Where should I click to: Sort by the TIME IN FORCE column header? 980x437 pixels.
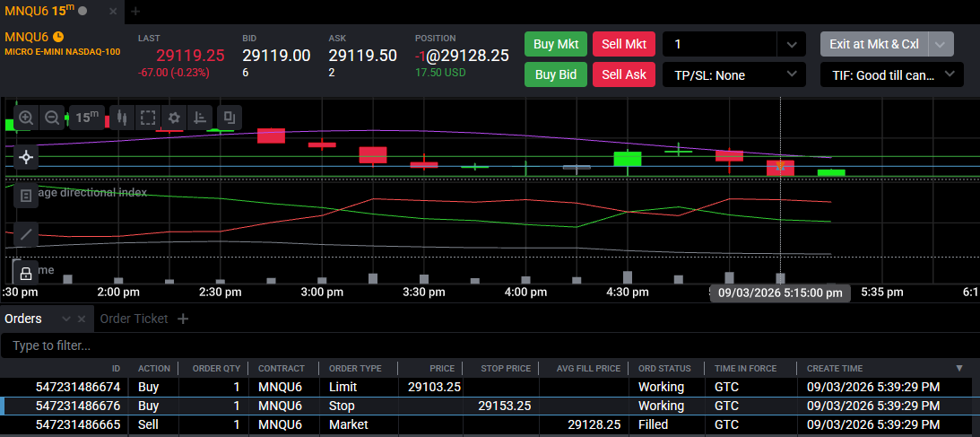point(745,368)
